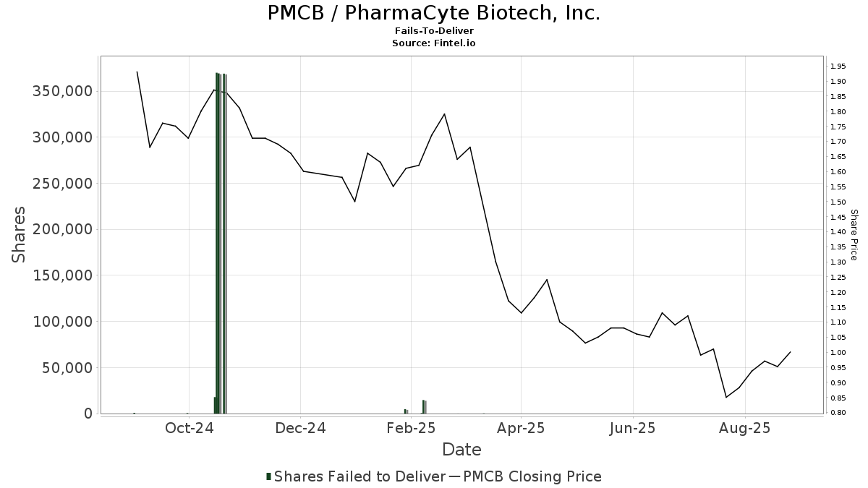
Task: Click the Shares left axis title
Action: point(19,235)
